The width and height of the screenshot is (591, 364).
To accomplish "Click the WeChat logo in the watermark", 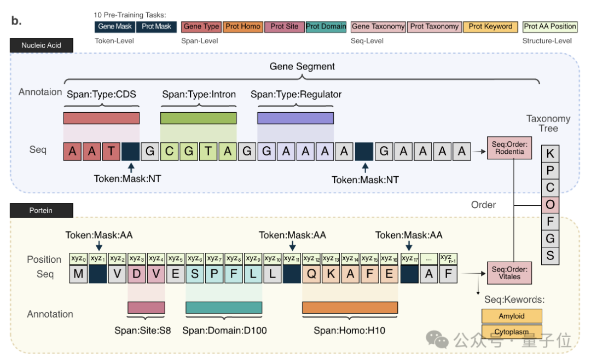I will pyautogui.click(x=438, y=339).
